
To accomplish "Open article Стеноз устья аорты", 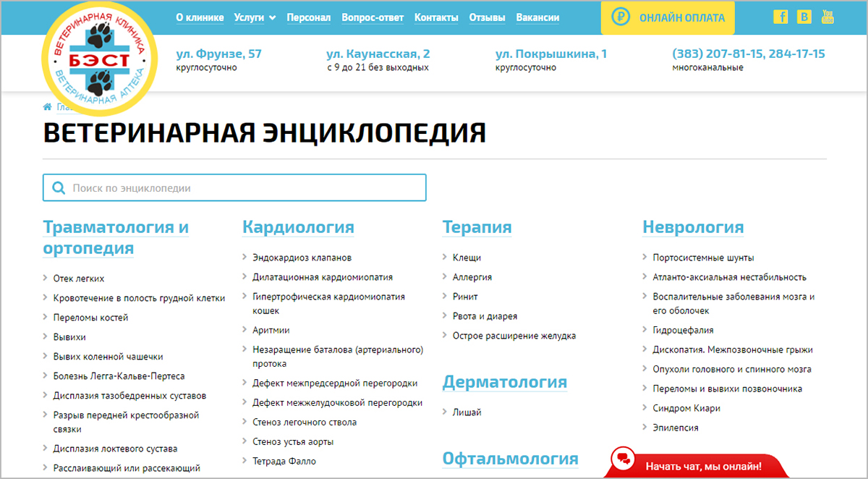I will point(293,442).
